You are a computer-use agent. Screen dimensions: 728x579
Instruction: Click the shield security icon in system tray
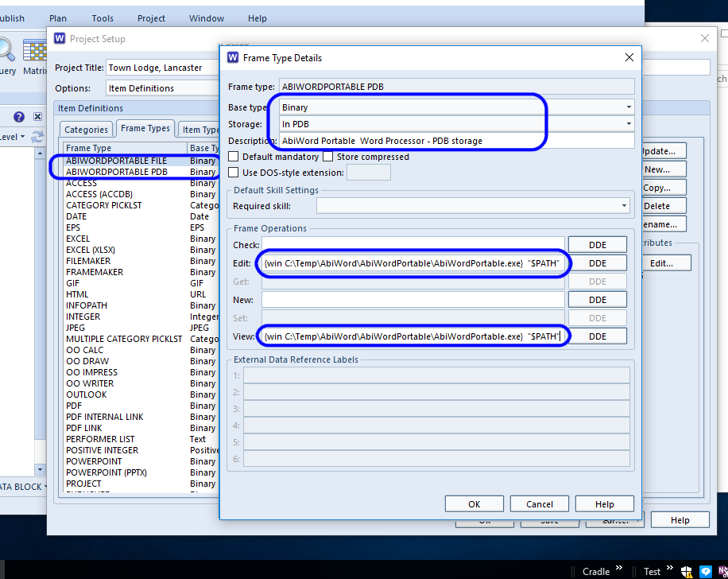click(687, 572)
